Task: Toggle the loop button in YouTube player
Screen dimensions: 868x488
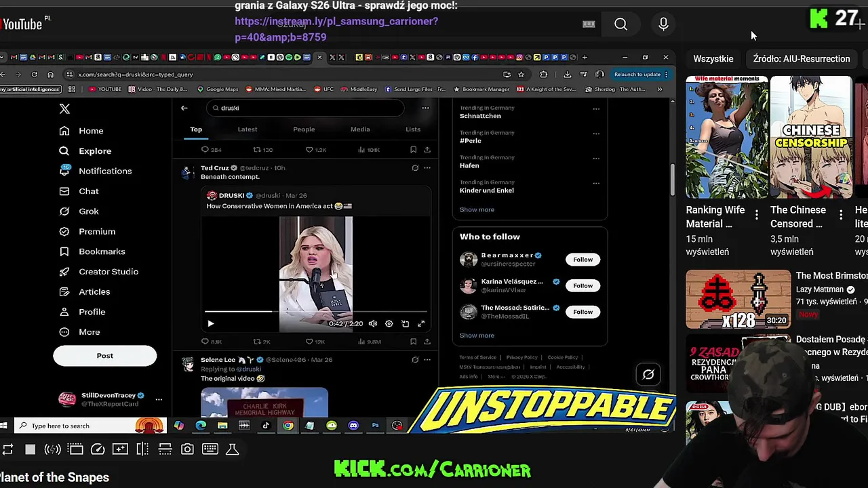Action: pos(7,449)
